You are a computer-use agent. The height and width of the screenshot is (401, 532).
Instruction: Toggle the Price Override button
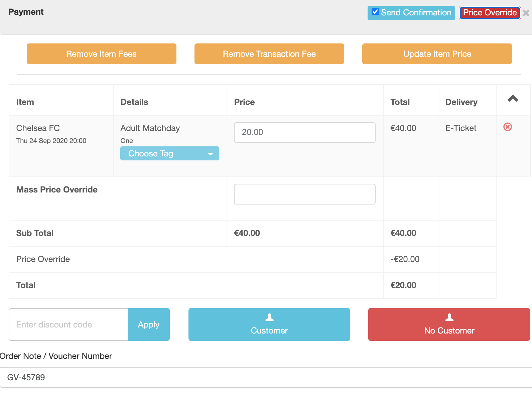click(490, 13)
